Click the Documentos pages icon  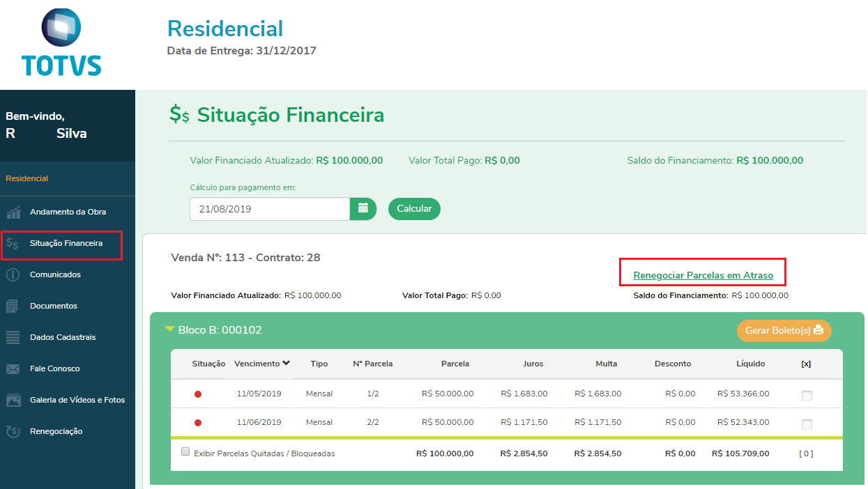pos(13,306)
